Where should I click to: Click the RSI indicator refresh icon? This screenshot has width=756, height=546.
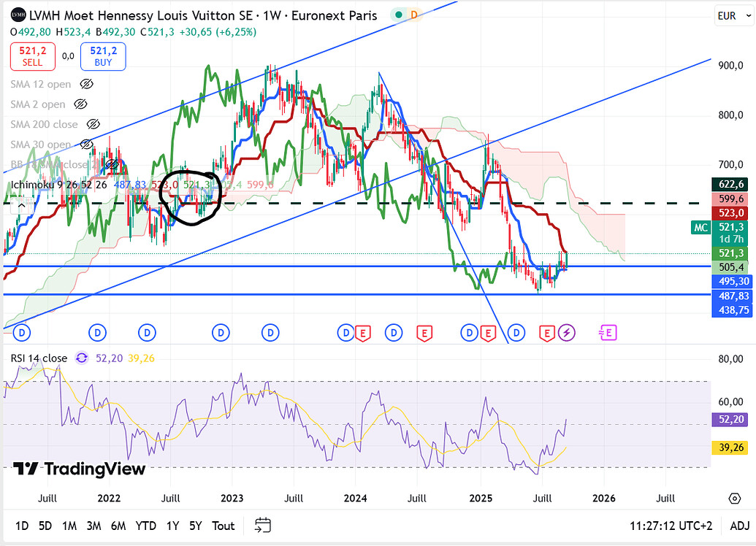pyautogui.click(x=81, y=358)
